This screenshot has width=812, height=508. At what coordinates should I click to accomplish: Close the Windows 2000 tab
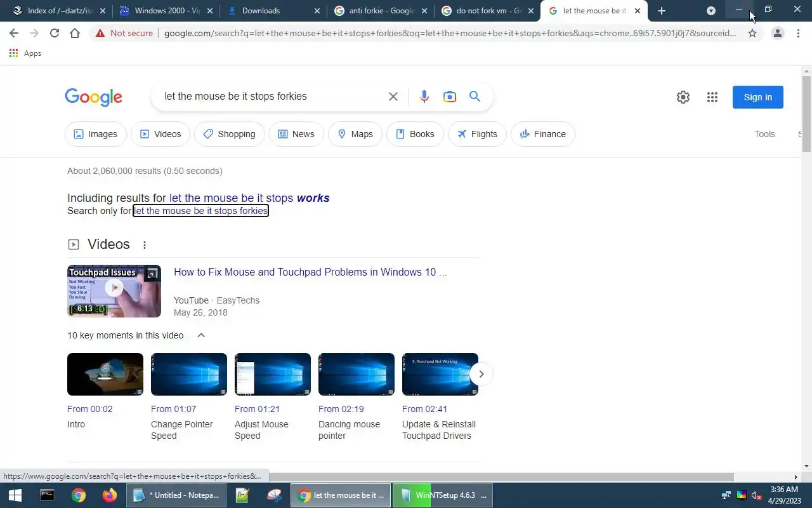(x=210, y=11)
